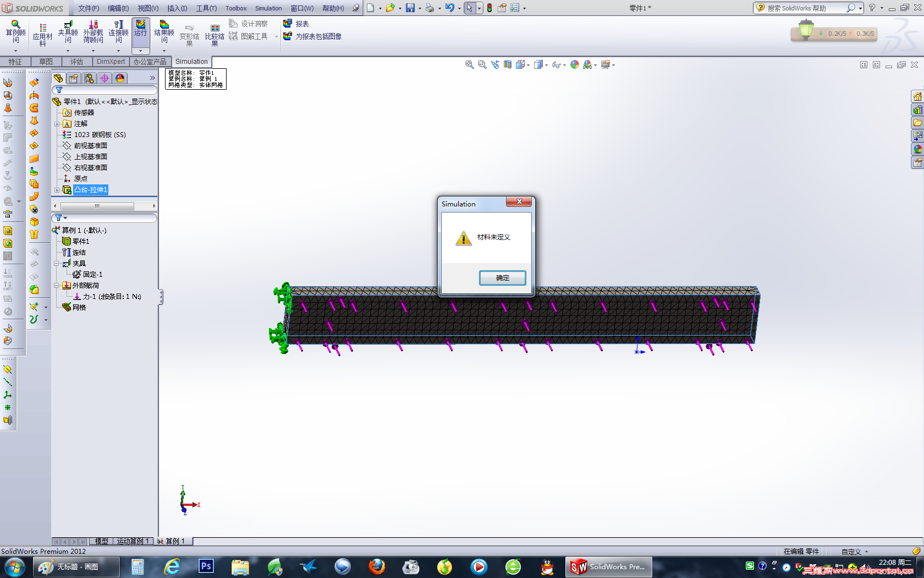Open the 结果顾问 results advisor

tap(164, 32)
